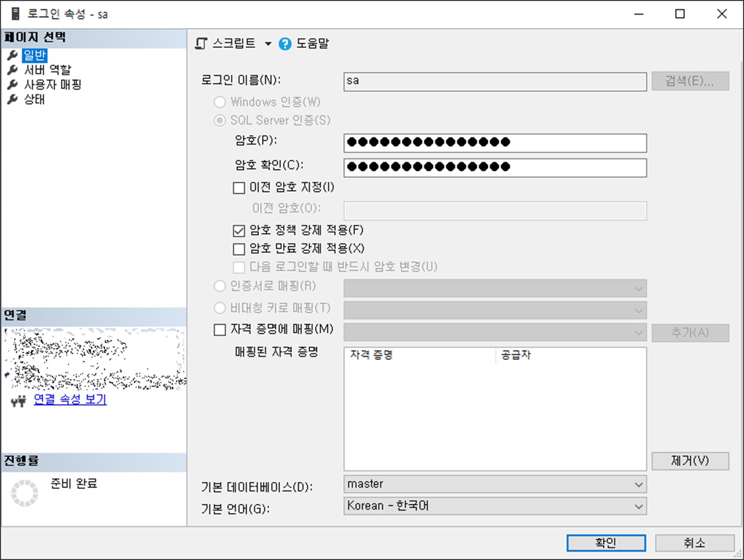Open the 도움말 help icon

(285, 43)
